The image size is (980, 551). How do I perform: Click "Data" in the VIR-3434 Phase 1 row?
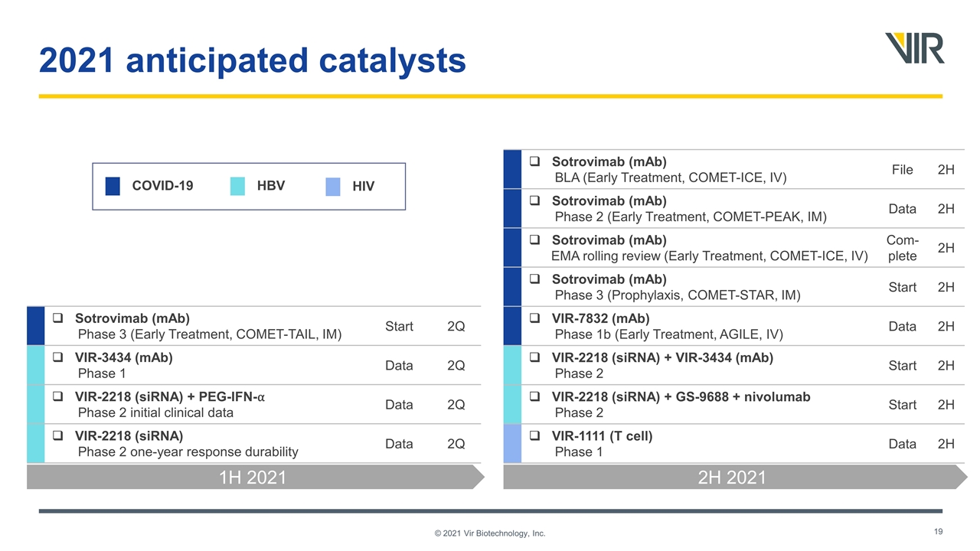[x=399, y=365]
